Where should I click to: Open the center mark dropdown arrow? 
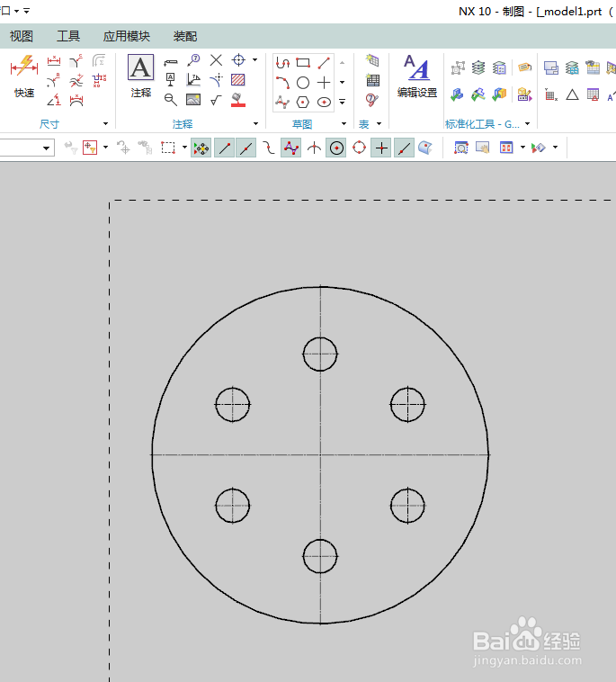pos(255,60)
